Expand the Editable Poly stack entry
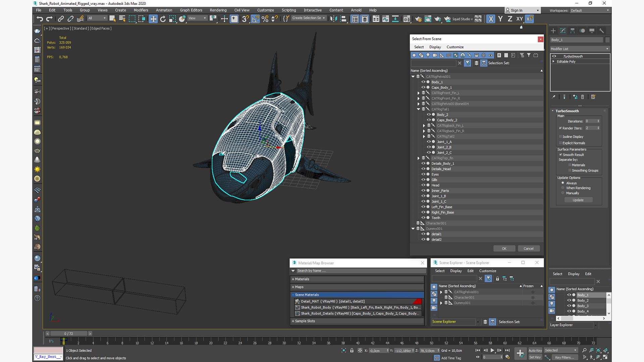Image resolution: width=644 pixels, height=362 pixels. click(553, 61)
